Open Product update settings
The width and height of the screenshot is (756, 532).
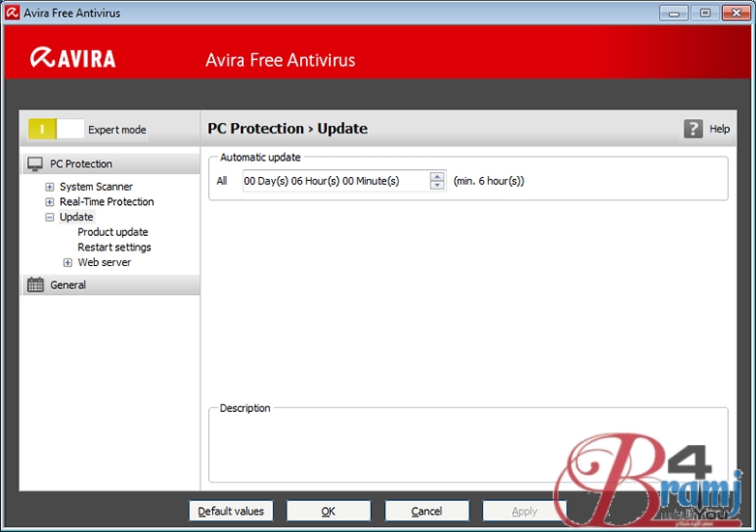[113, 232]
